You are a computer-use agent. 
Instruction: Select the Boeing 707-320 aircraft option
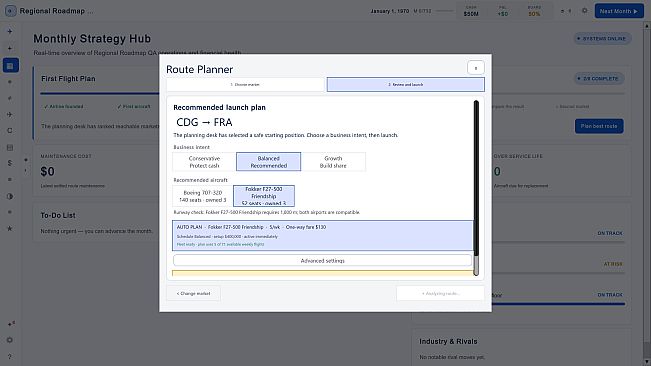tap(203, 196)
